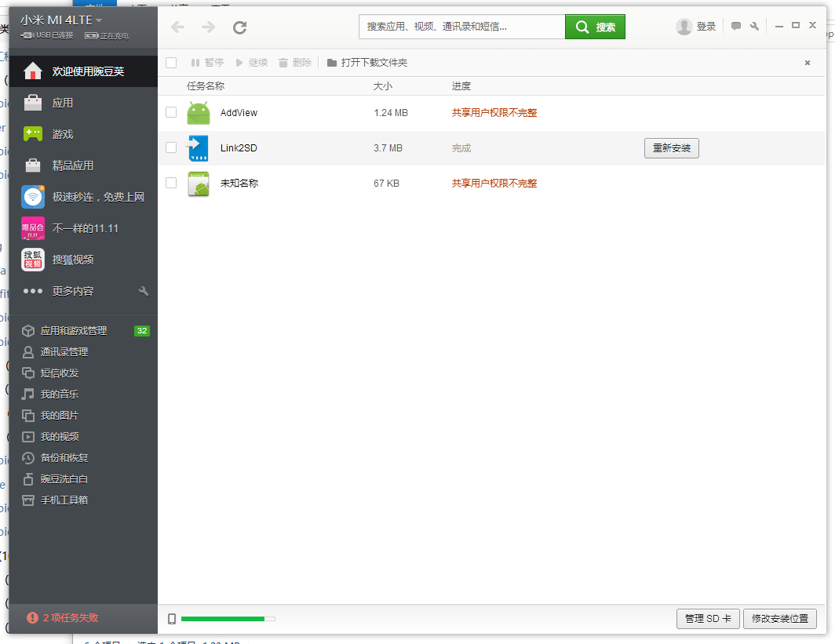The height and width of the screenshot is (644, 835).
Task: Open 不一样的11.11 entry
Action: (83, 228)
